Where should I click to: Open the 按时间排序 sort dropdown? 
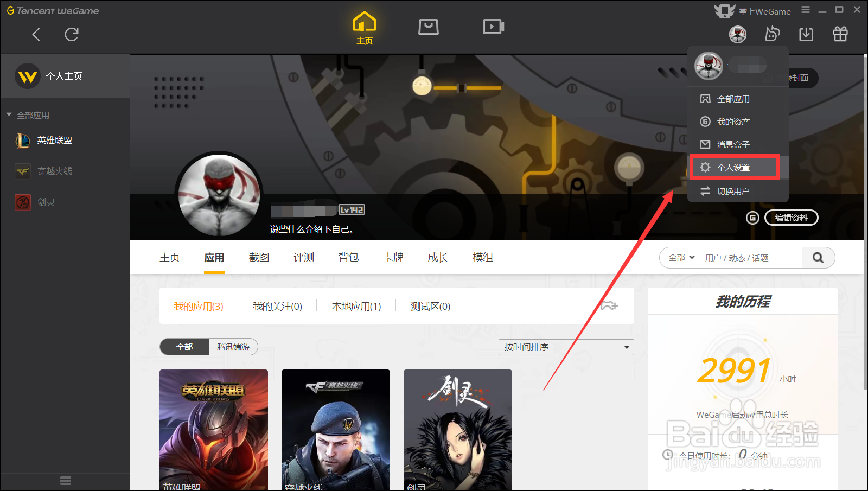(x=566, y=347)
